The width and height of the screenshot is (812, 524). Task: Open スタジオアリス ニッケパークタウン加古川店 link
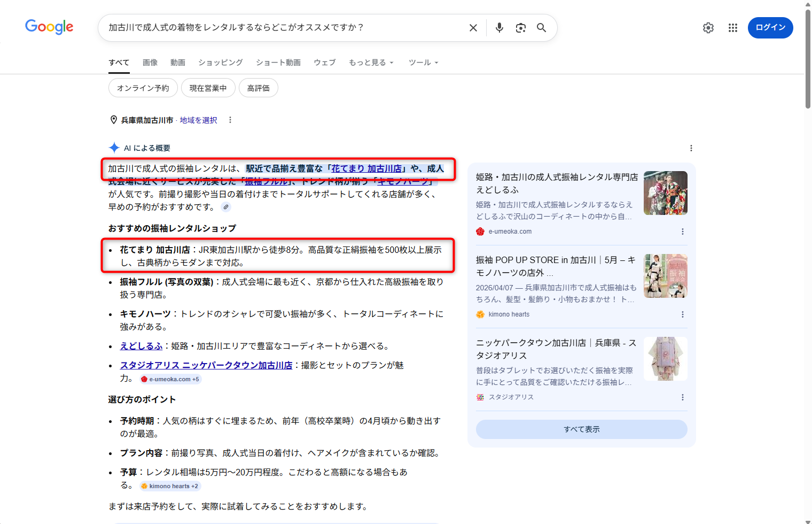(206, 365)
